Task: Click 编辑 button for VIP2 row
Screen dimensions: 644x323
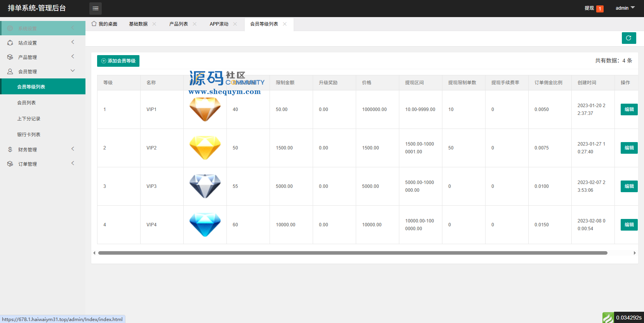Action: point(629,148)
